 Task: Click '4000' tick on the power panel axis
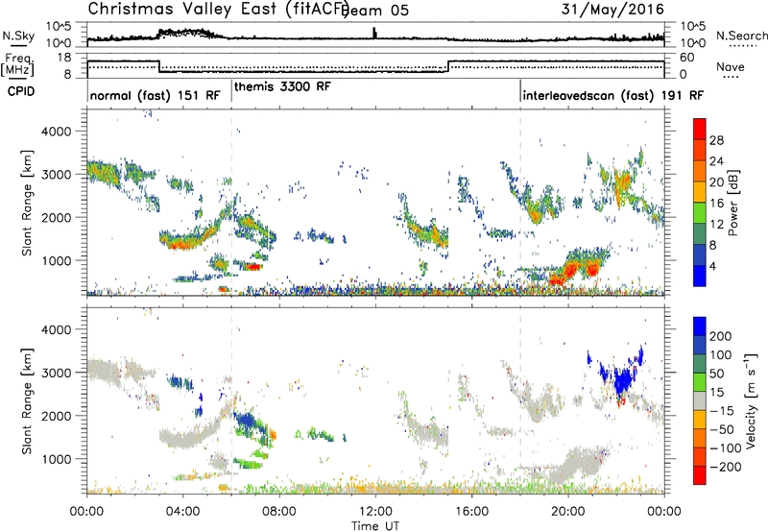click(57, 132)
